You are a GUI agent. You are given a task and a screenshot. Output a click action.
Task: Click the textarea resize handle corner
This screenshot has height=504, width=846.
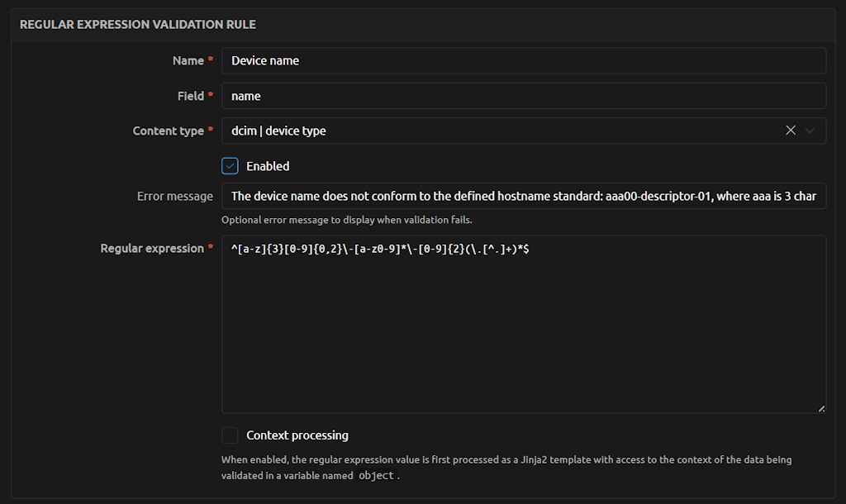(x=821, y=408)
